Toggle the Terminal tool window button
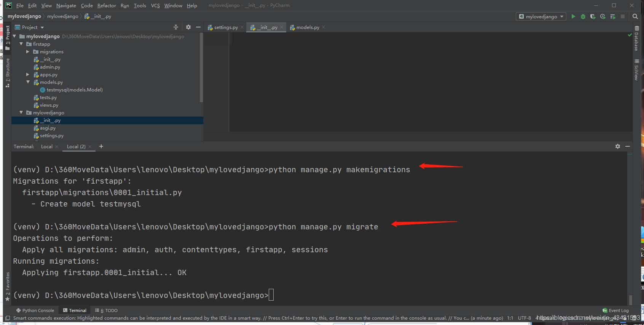 tap(75, 311)
